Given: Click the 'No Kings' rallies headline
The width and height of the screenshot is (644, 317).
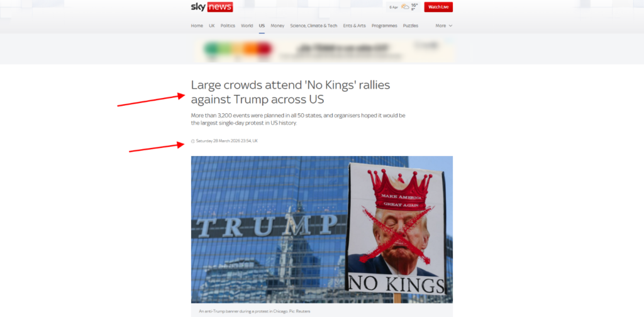Looking at the screenshot, I should [290, 92].
